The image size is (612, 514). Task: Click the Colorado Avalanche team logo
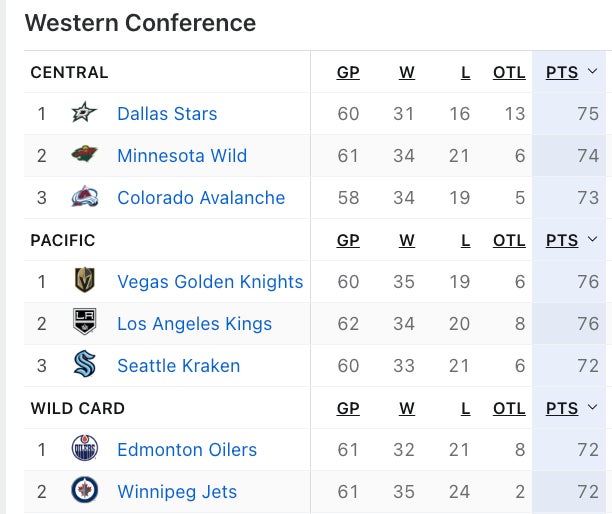point(85,198)
